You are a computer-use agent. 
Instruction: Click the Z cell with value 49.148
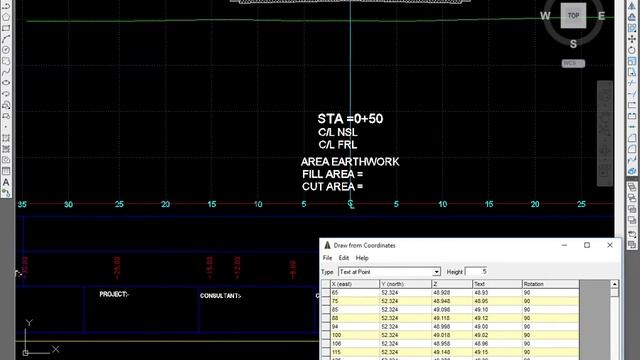point(452,352)
